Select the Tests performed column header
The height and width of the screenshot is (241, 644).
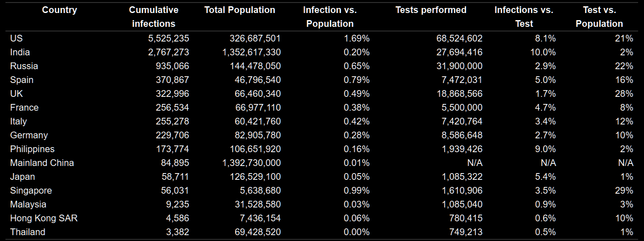[x=431, y=10]
